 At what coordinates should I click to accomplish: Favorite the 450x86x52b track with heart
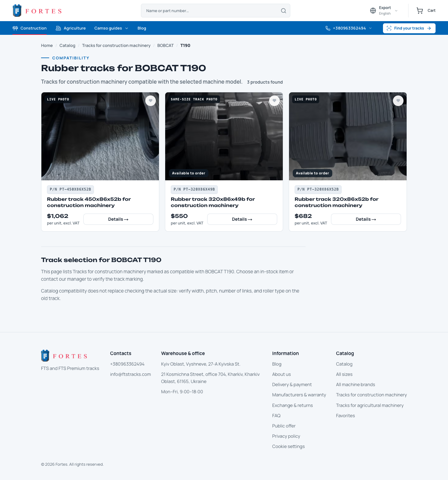click(151, 101)
